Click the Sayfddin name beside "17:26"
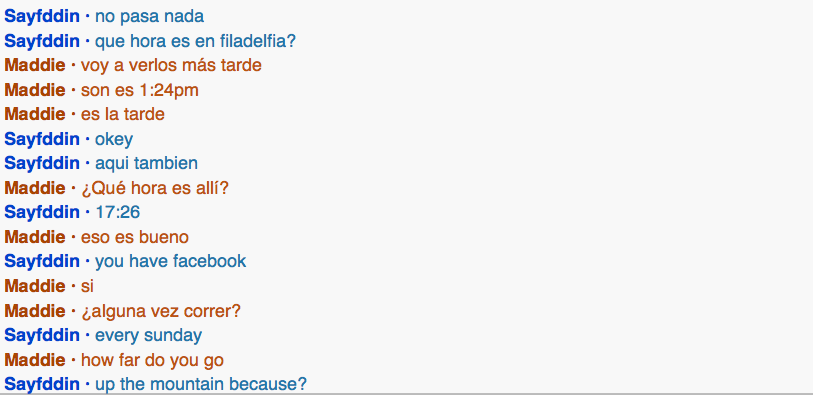 42,212
